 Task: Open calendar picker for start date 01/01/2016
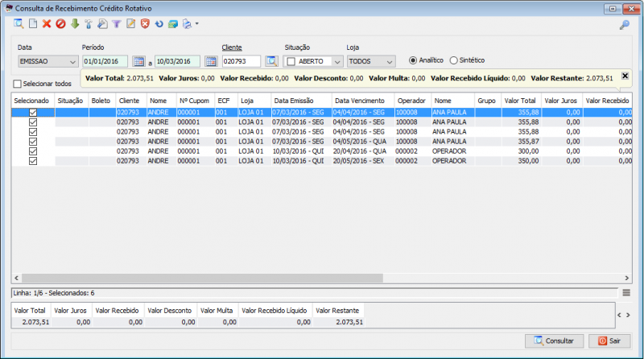(x=138, y=62)
